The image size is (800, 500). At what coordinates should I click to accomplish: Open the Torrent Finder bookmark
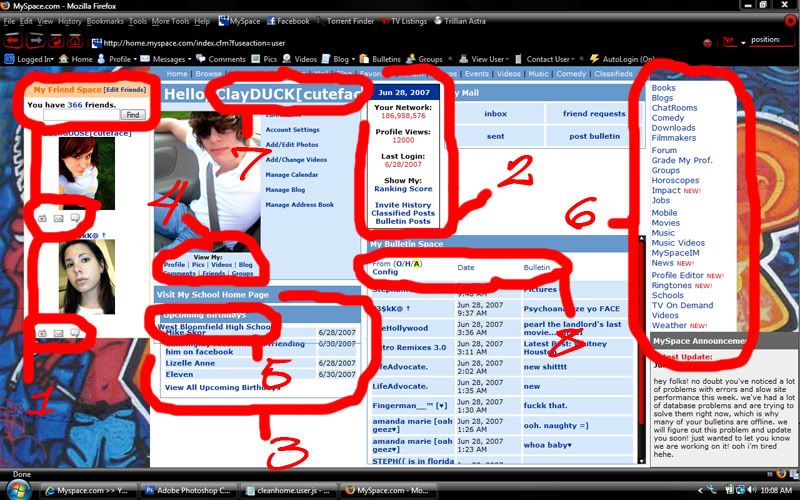pos(345,21)
